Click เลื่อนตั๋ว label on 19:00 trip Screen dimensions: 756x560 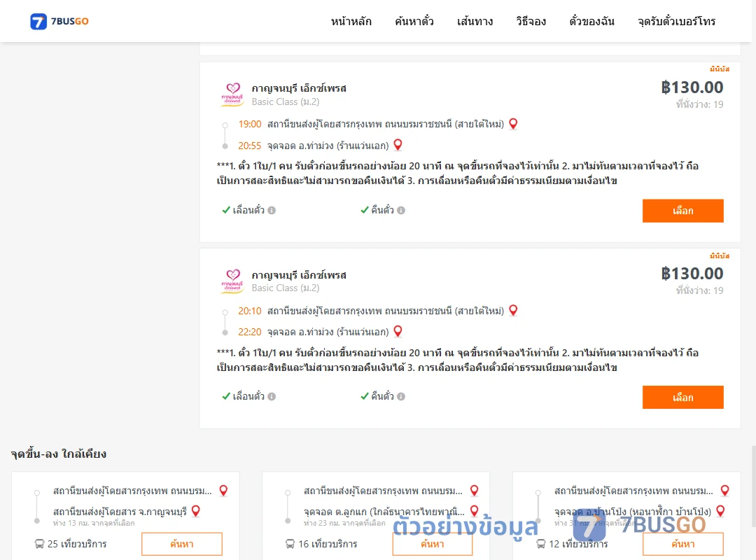pyautogui.click(x=248, y=210)
